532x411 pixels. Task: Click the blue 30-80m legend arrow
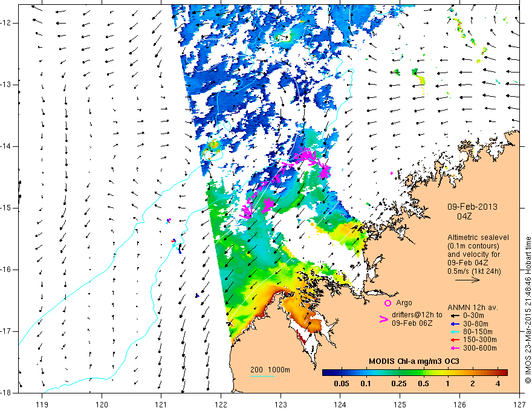[x=455, y=324]
